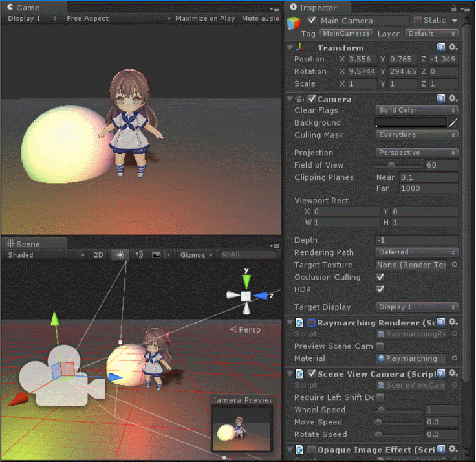Screen dimensions: 476x462
Task: Toggle HDR checkbox
Action: [380, 289]
